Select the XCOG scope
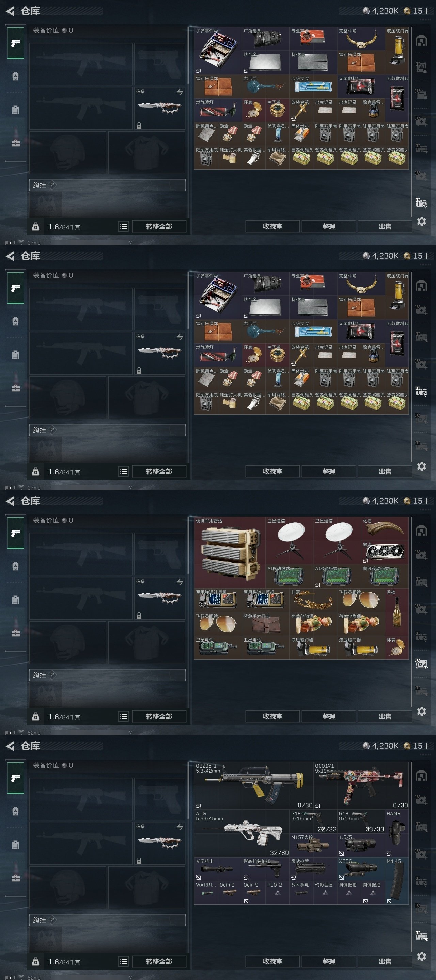The height and width of the screenshot is (980, 436). (361, 868)
